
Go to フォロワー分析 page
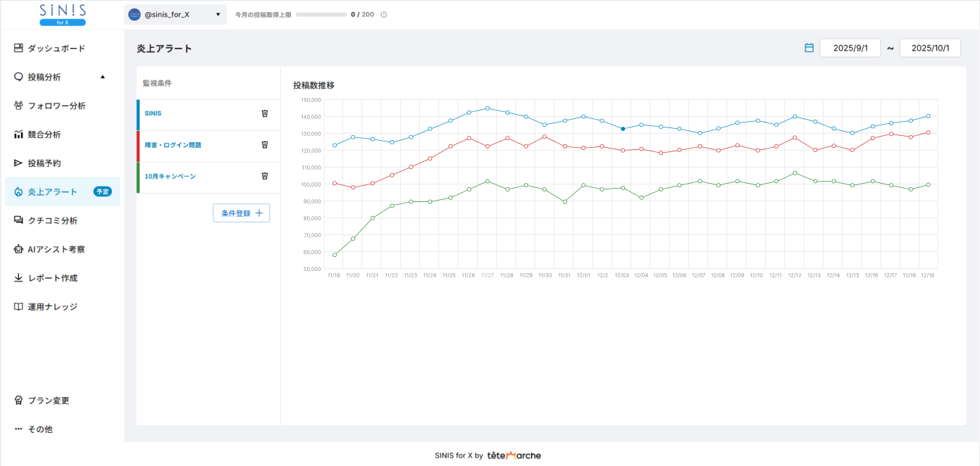point(56,106)
